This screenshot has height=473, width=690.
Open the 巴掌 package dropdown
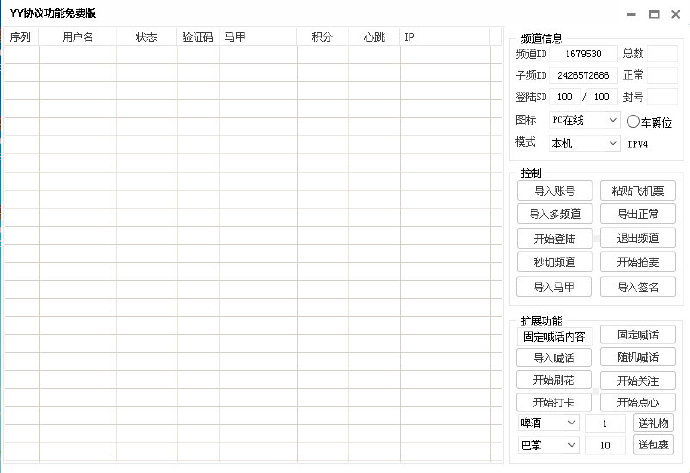click(548, 445)
